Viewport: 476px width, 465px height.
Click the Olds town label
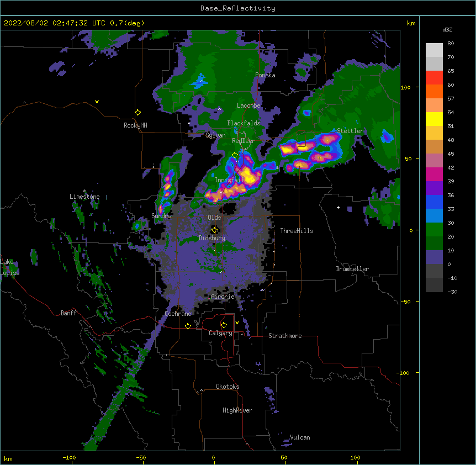tap(214, 218)
